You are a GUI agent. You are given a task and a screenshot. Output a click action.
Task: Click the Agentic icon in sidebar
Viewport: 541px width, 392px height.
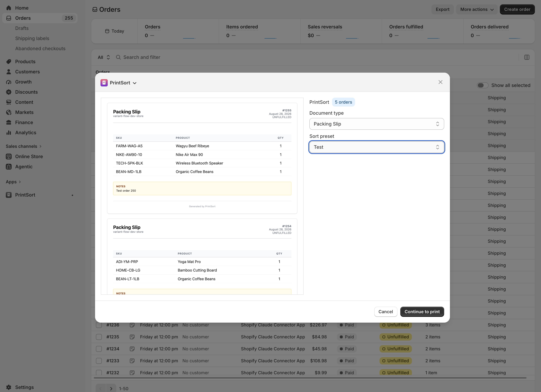(x=9, y=166)
